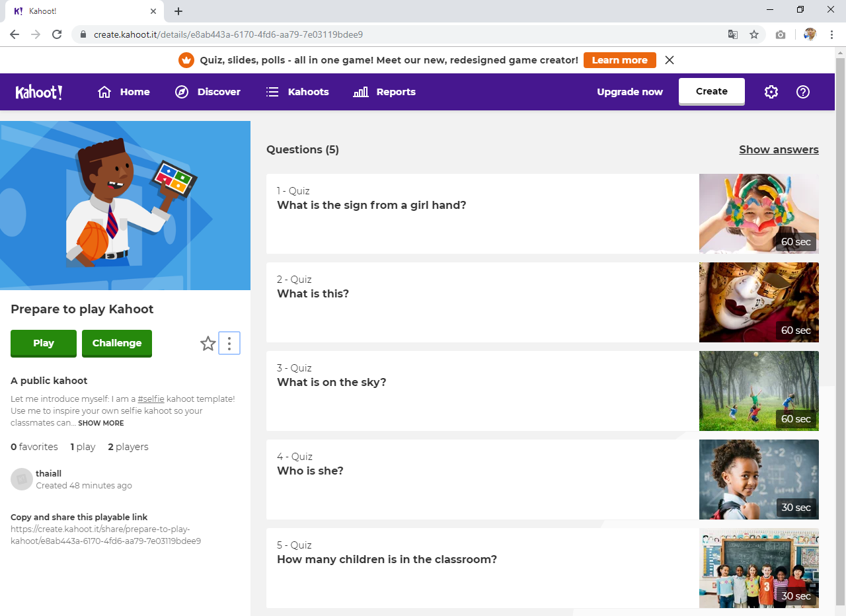This screenshot has width=846, height=616.
Task: Open the Chrome three-dot menu
Action: click(x=831, y=34)
